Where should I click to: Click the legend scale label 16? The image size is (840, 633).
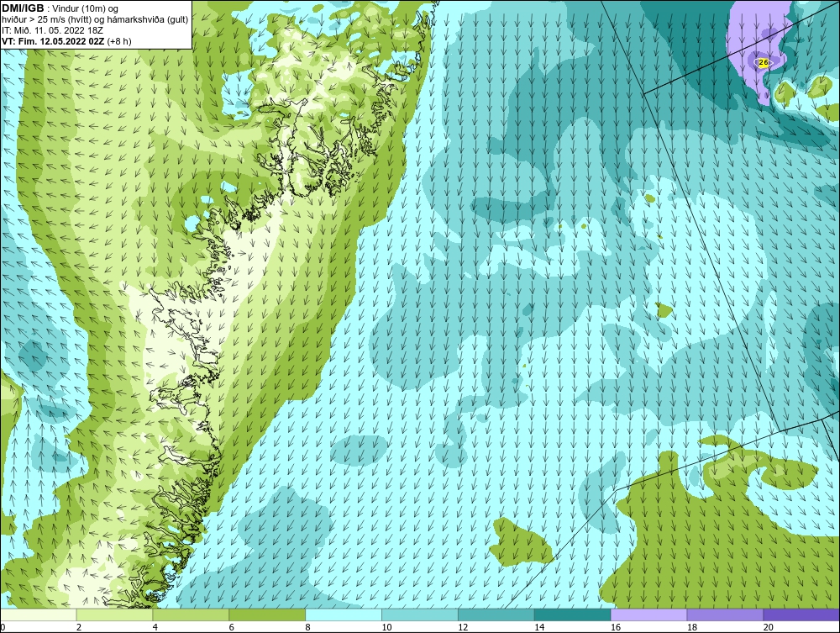(x=616, y=627)
